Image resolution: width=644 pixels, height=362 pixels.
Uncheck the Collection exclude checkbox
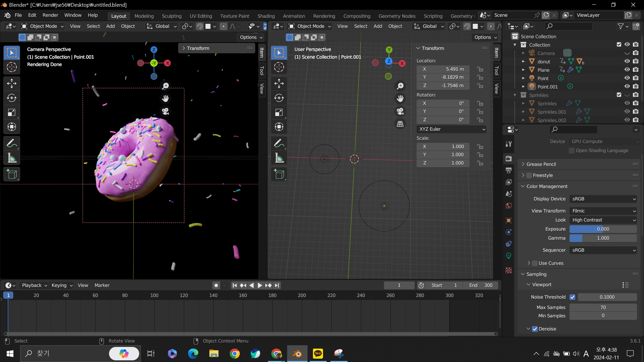point(619,45)
